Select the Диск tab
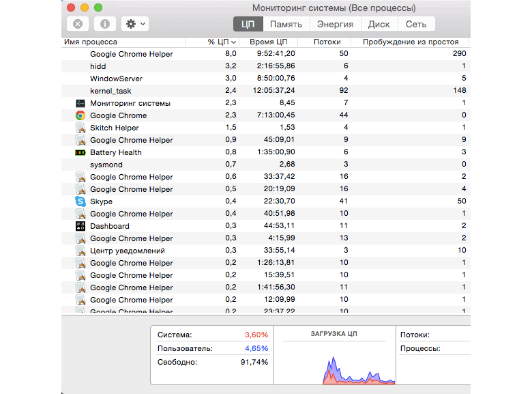 [x=379, y=24]
